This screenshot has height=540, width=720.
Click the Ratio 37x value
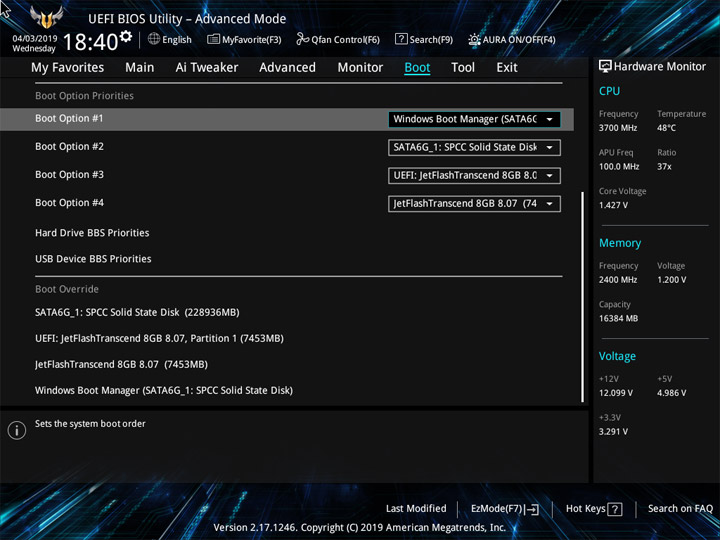tap(664, 167)
